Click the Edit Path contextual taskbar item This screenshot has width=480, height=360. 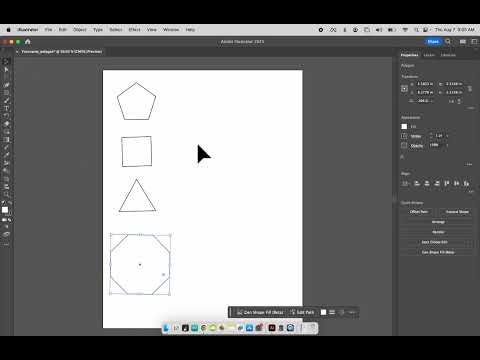pyautogui.click(x=302, y=312)
